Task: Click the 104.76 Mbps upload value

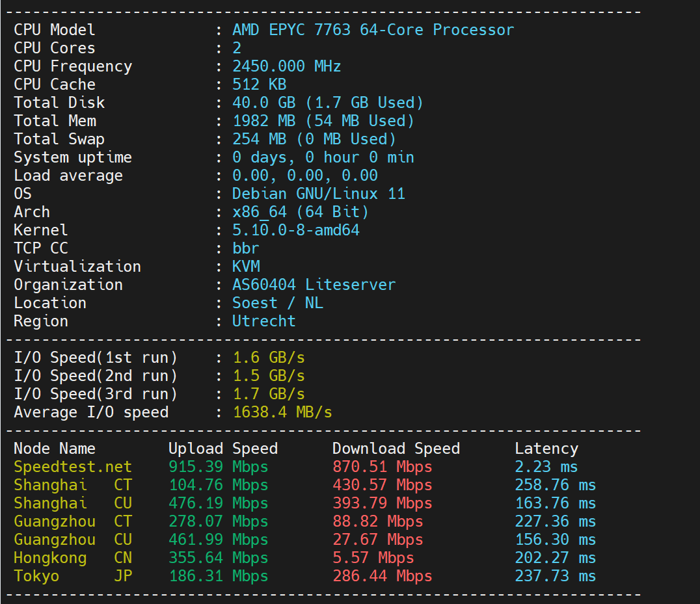Action: click(x=219, y=485)
